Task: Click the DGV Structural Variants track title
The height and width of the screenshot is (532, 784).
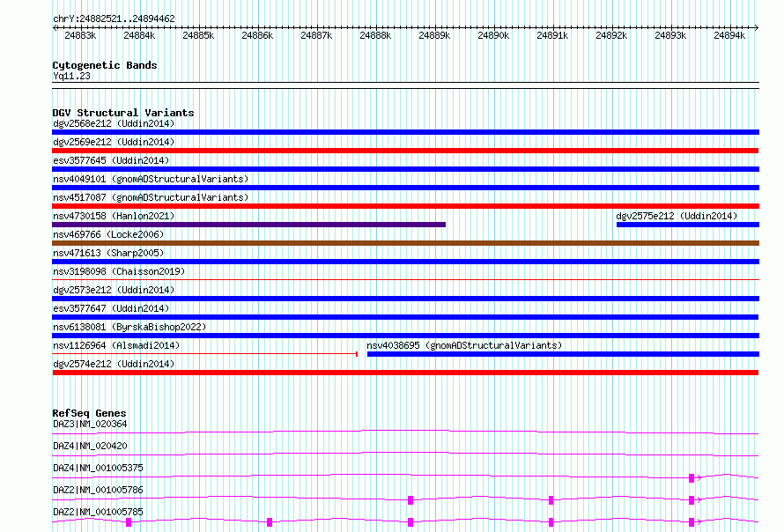Action: click(x=123, y=113)
